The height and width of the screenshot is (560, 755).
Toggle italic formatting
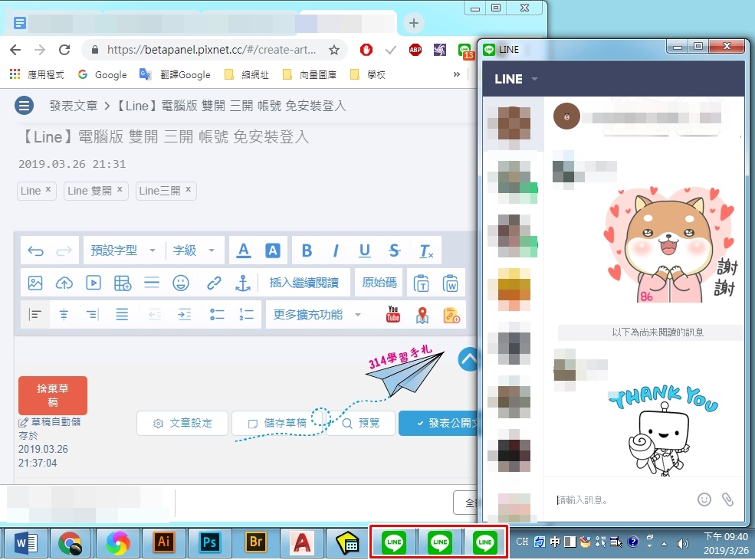336,251
